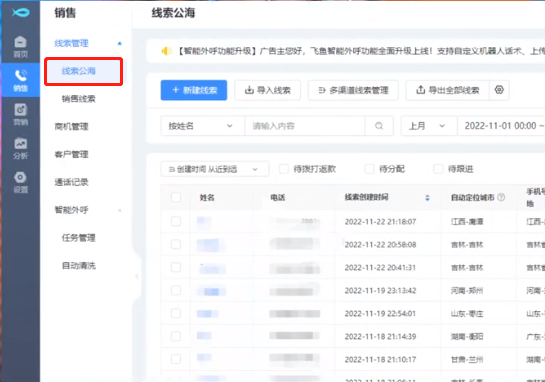Screen dimensions: 545x382
Task: Open 通话记录 in the side menu
Action: click(71, 182)
